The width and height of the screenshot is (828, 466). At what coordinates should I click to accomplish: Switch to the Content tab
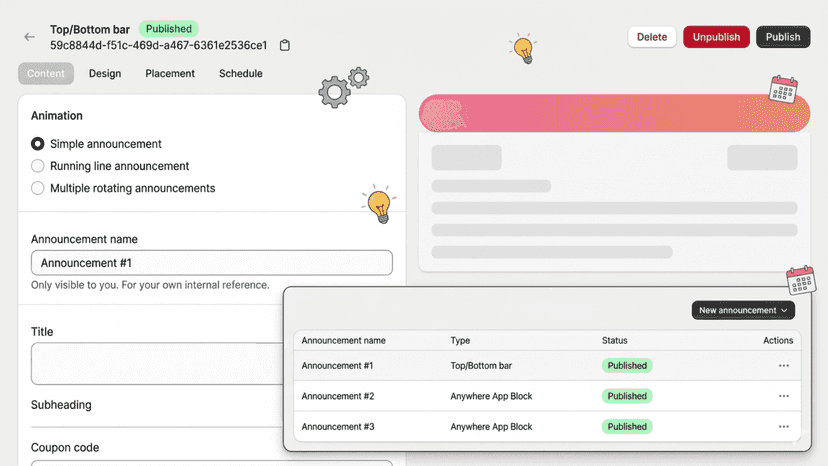coord(46,73)
